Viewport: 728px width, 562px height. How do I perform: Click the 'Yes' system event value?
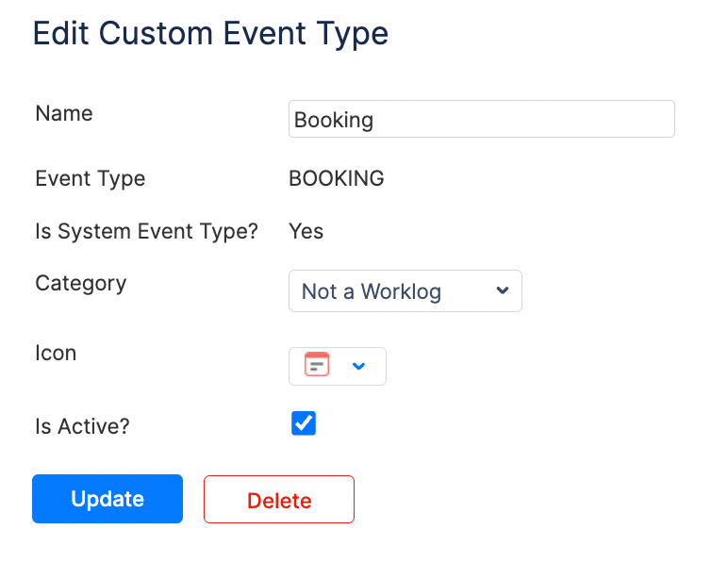(x=306, y=231)
